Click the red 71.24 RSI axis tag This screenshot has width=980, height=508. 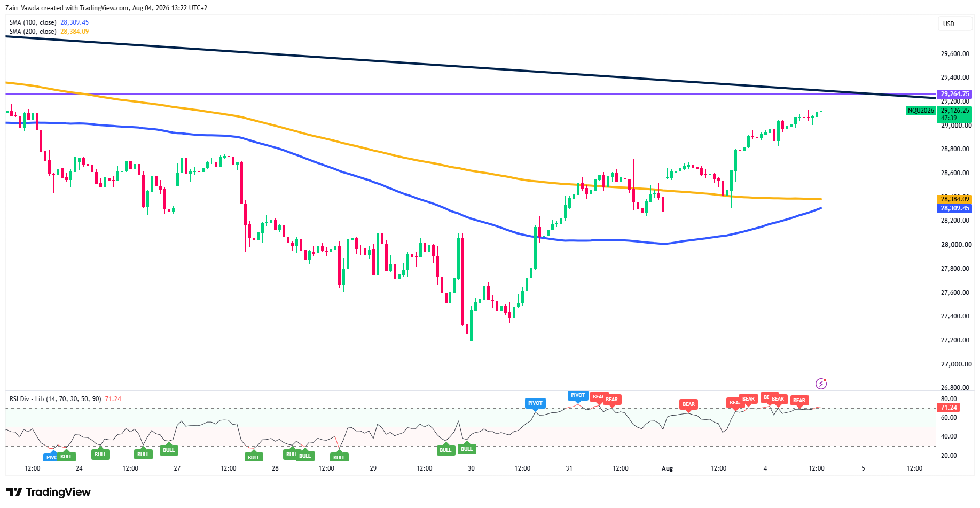(948, 408)
